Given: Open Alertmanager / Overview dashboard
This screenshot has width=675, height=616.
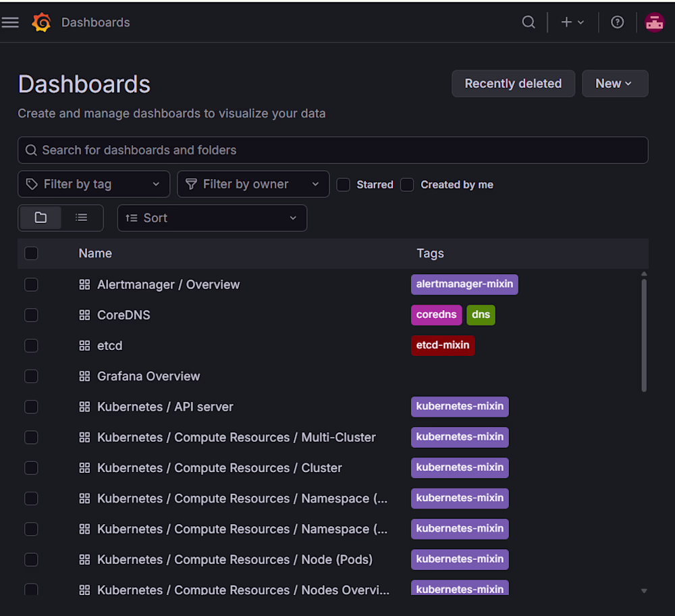Looking at the screenshot, I should click(x=168, y=285).
